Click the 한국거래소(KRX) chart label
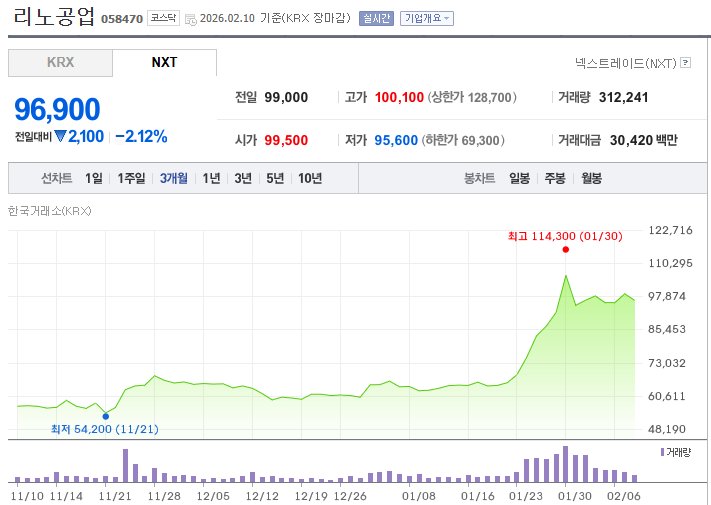 point(49,211)
